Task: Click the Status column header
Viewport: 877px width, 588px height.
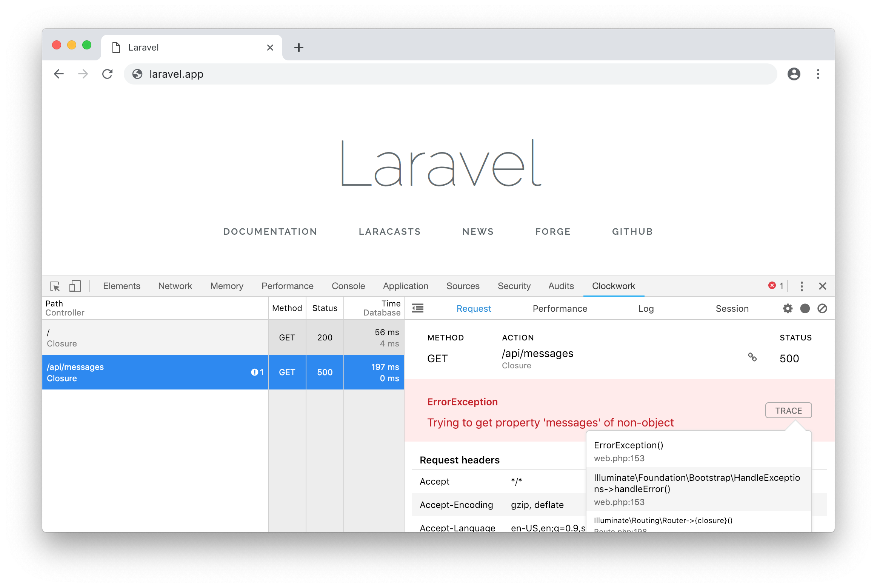Action: coord(325,308)
